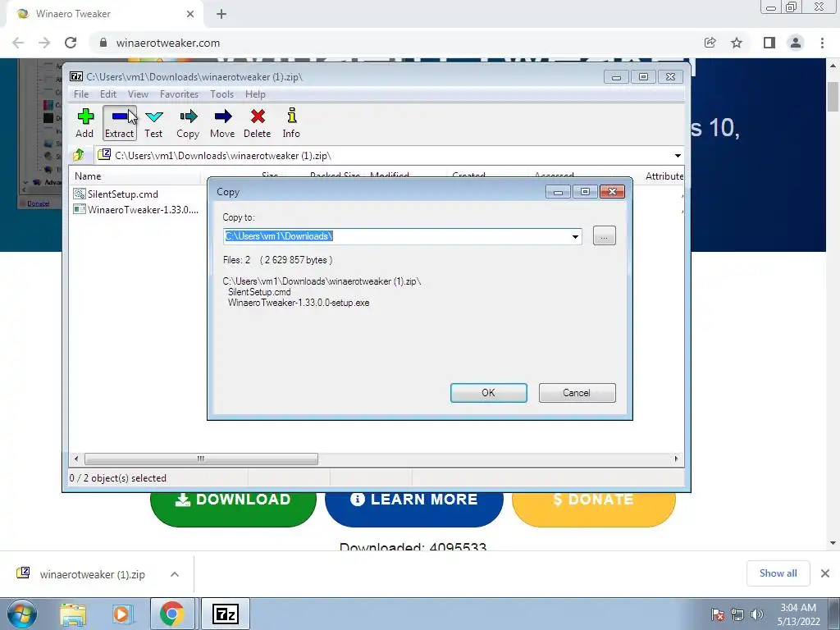
Task: Click the Chrome forward arrow
Action: click(x=44, y=43)
